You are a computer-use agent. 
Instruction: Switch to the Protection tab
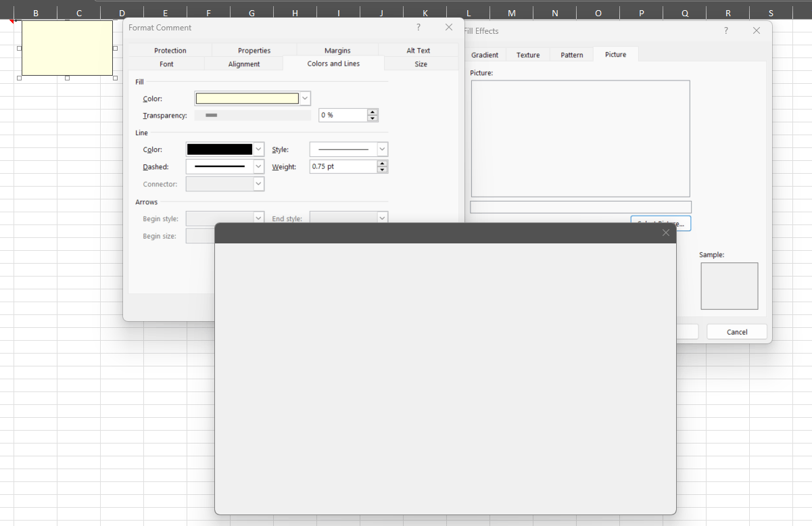point(170,51)
